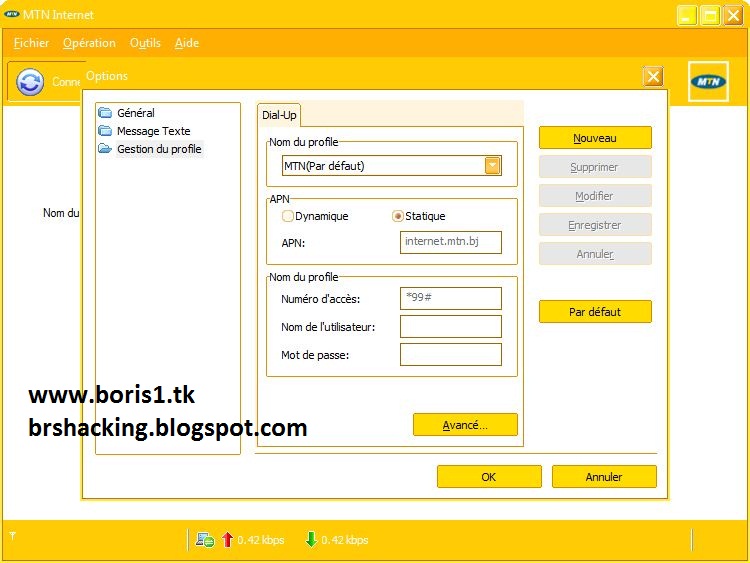Open the Outils menu

point(145,43)
